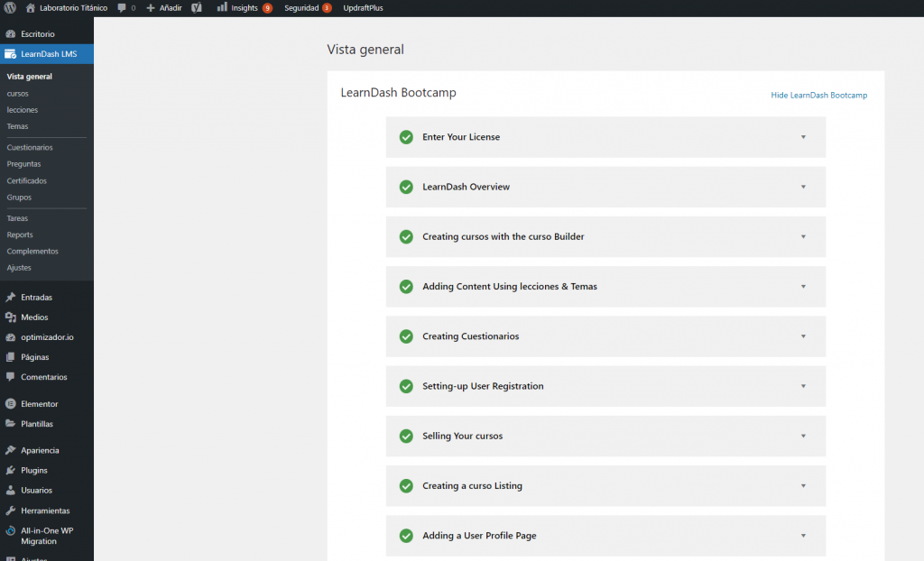Screen dimensions: 924x561
Task: Click the Usuarios person icon
Action: (x=10, y=490)
